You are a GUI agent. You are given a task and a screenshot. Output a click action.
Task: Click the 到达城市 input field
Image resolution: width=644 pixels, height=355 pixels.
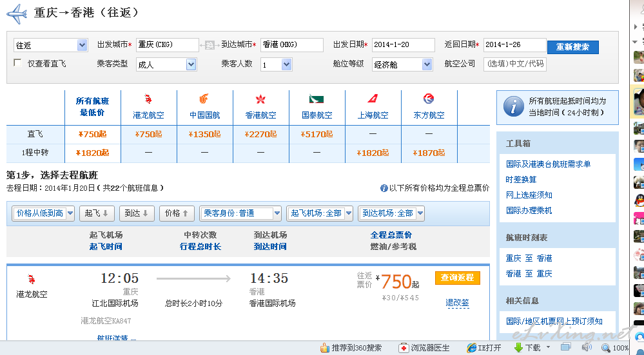click(x=292, y=44)
